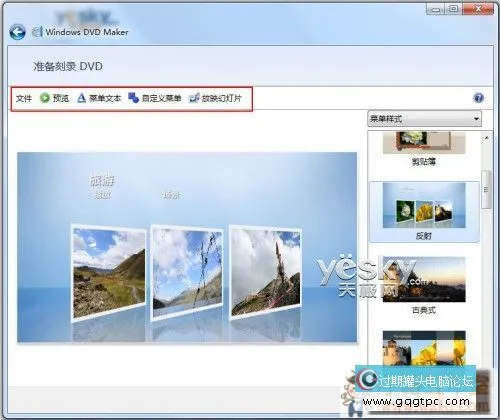Select the 反射 menu style thumbnail
Viewport: 500px width, 420px height.
click(424, 206)
